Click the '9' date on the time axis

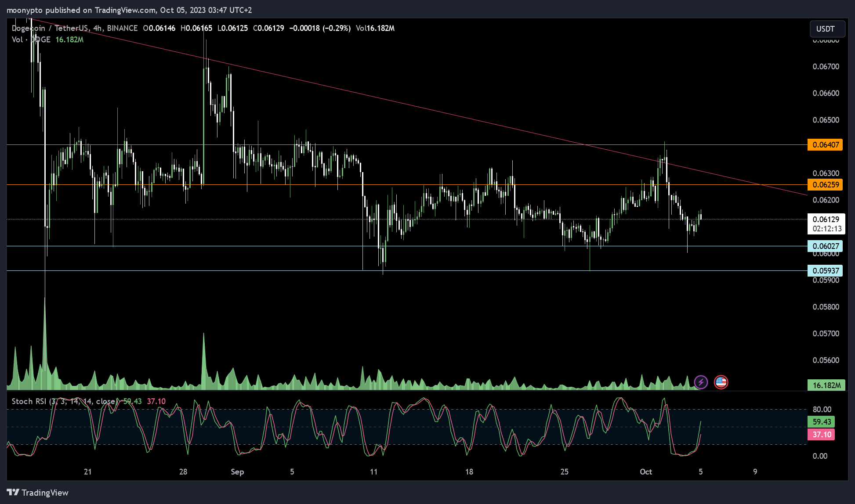755,472
